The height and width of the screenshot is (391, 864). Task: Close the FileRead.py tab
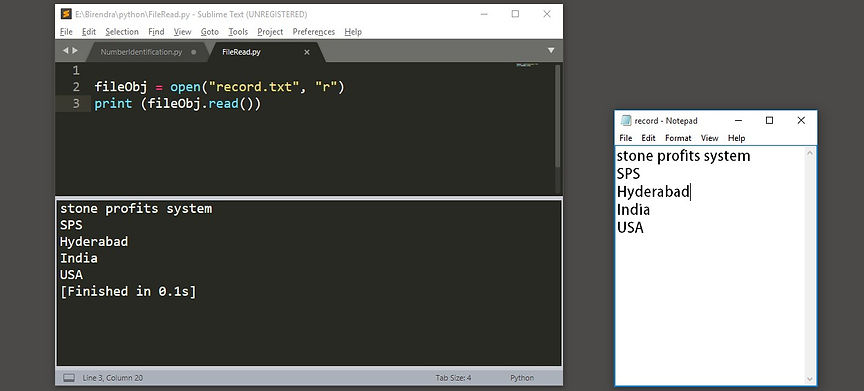pyautogui.click(x=307, y=52)
